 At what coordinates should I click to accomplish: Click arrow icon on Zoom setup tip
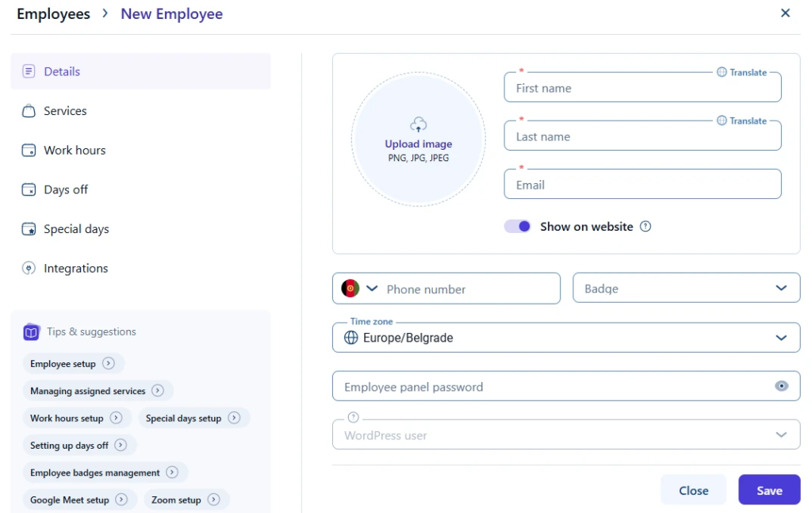(213, 500)
